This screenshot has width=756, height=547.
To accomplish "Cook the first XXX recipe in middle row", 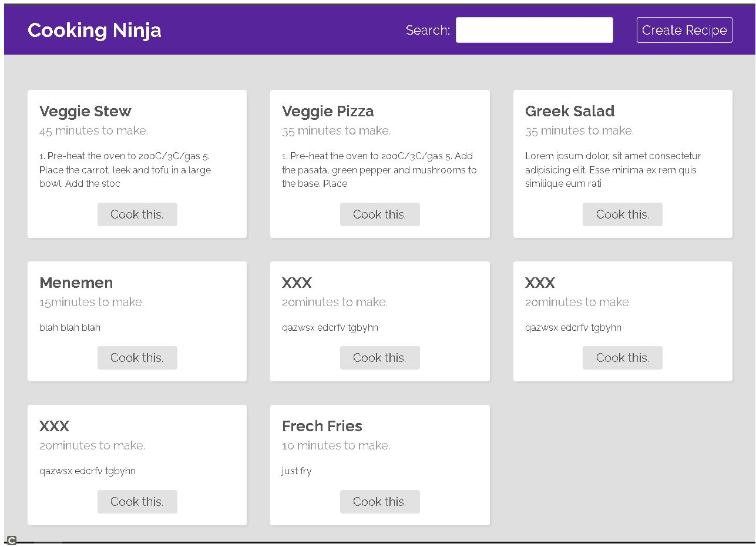I will click(x=379, y=357).
